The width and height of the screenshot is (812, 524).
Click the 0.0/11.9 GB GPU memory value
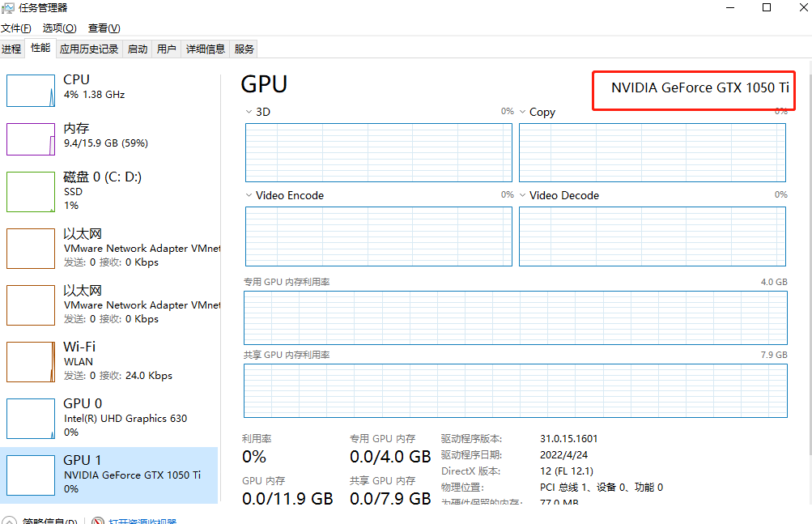point(287,499)
